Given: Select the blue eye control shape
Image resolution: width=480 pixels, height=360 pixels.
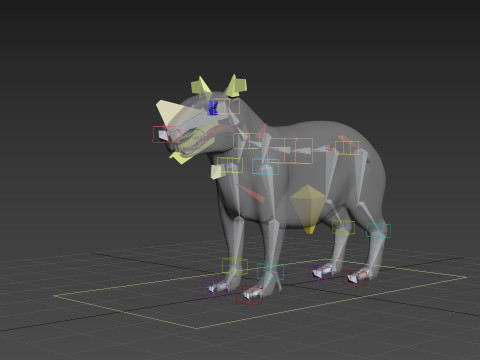Looking at the screenshot, I should 213,108.
